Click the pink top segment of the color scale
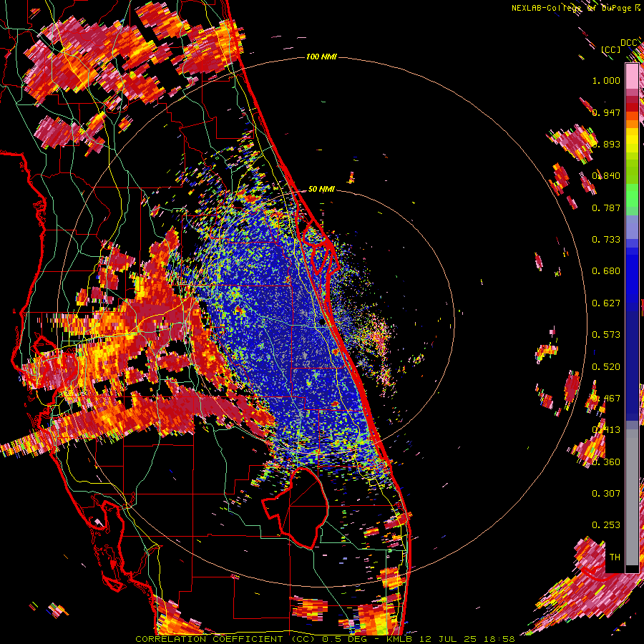The image size is (644, 644). pos(632,77)
